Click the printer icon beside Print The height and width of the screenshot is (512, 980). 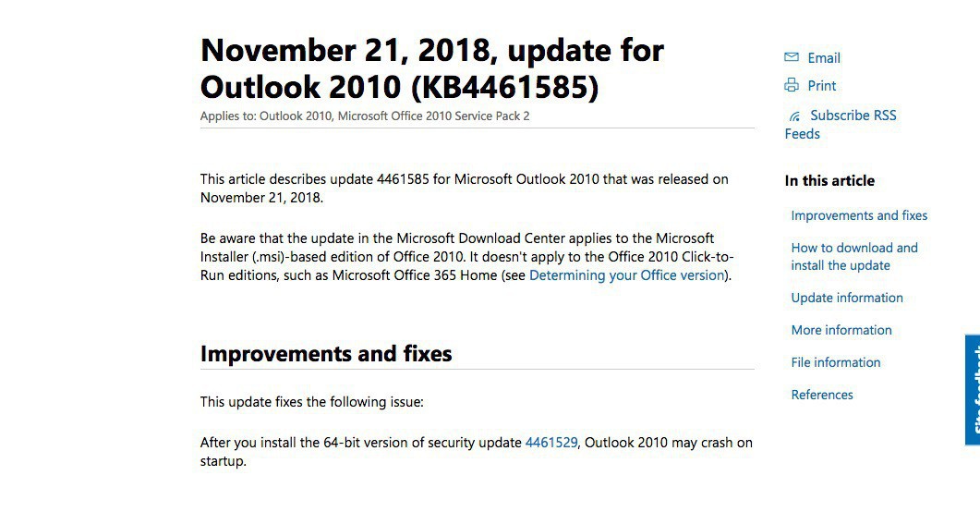pos(792,86)
